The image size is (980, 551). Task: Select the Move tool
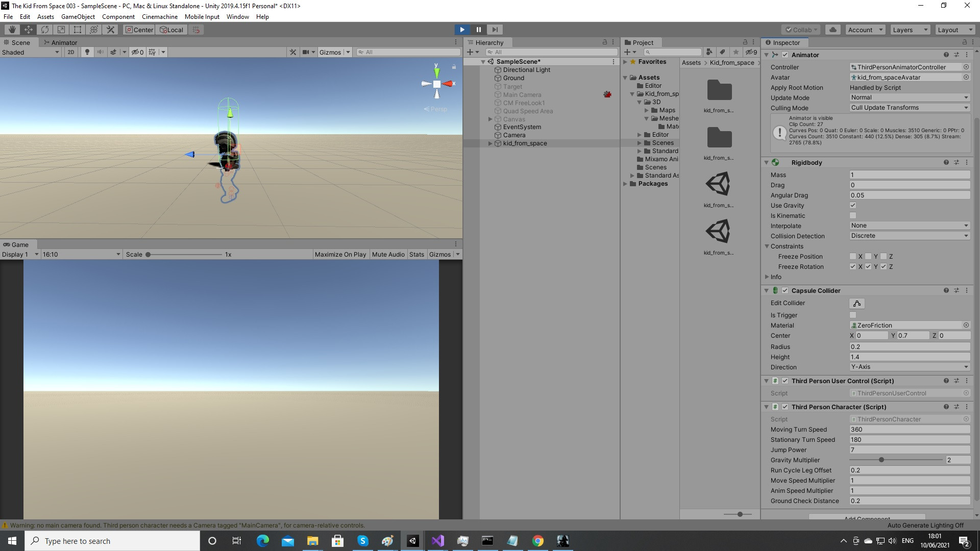coord(29,30)
